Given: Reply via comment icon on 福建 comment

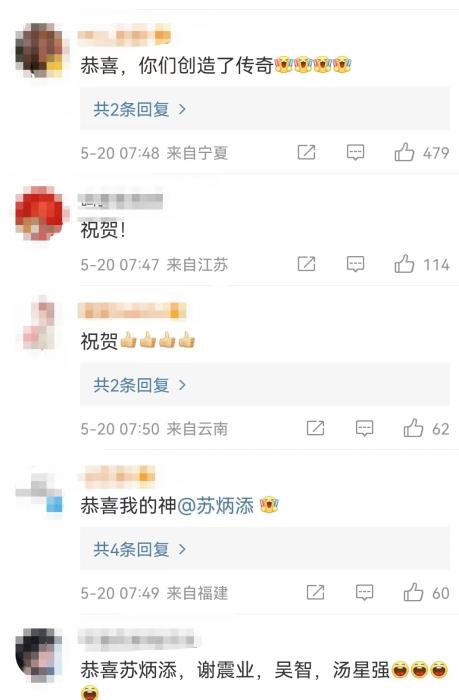Looking at the screenshot, I should click(x=364, y=593).
